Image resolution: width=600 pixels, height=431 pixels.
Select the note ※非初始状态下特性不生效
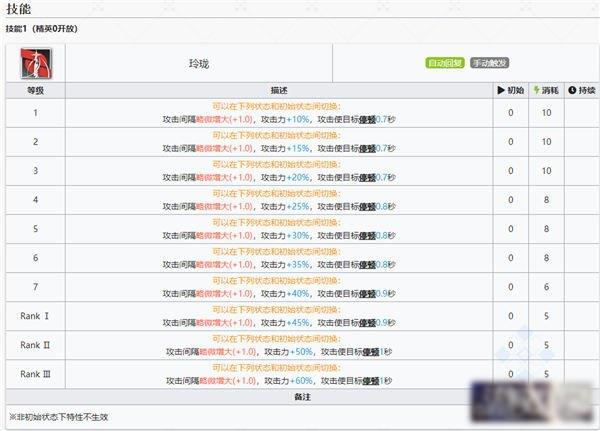(x=59, y=417)
